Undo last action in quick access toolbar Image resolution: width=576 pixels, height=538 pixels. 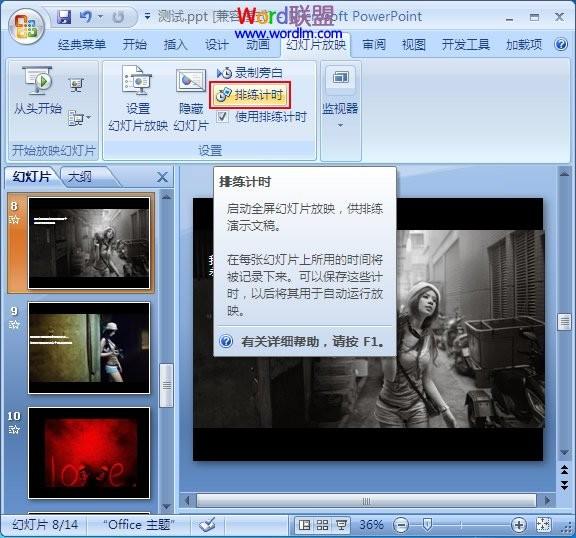[86, 17]
